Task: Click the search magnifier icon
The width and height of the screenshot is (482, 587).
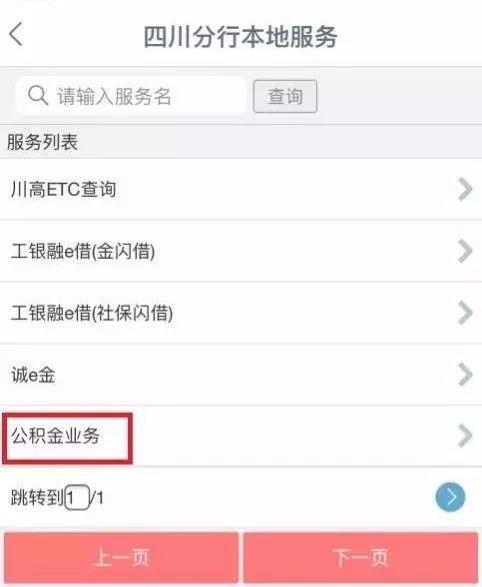Action: [38, 96]
